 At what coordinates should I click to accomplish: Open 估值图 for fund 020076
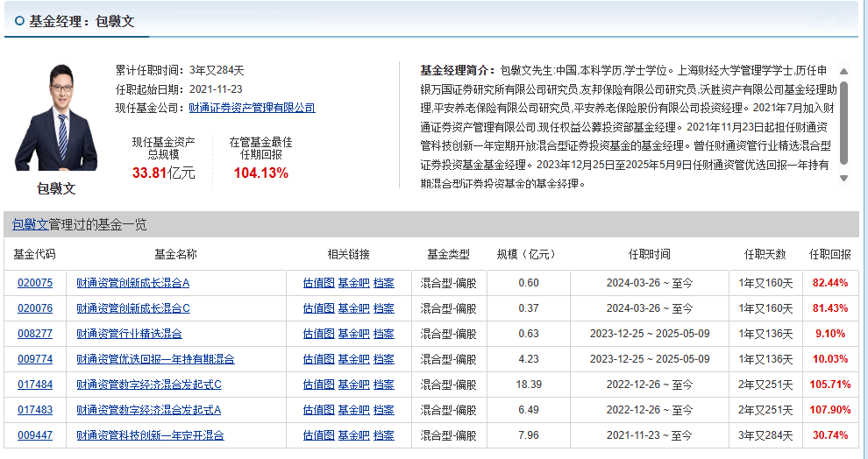tap(319, 308)
